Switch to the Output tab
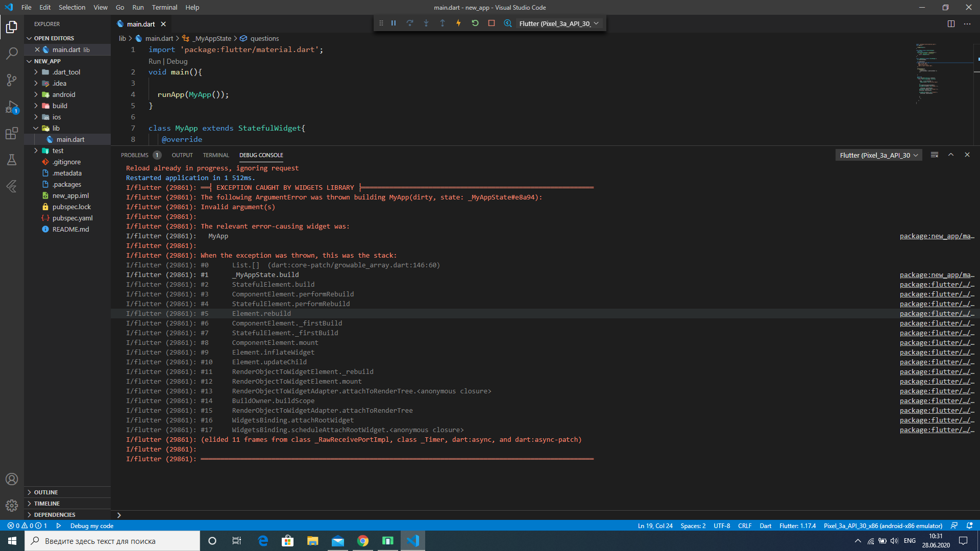This screenshot has height=551, width=980. tap(182, 155)
